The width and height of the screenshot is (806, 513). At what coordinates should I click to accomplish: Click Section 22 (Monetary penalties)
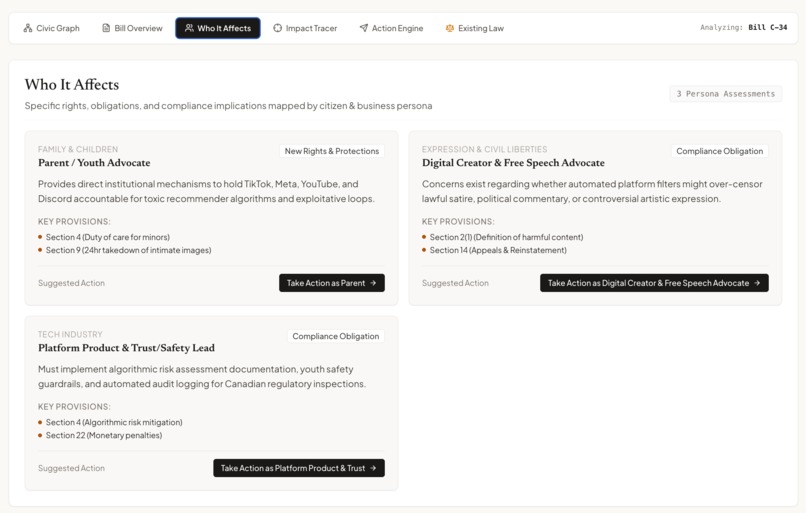pos(104,435)
